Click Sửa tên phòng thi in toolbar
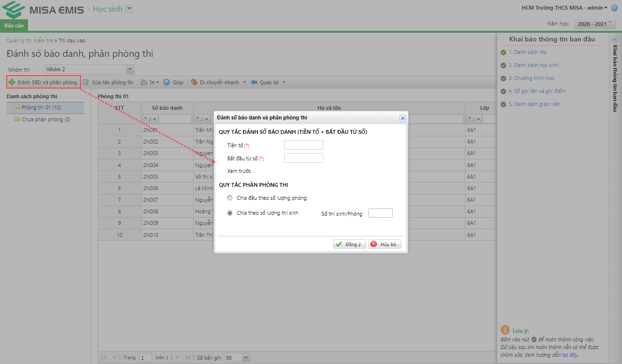 click(x=108, y=82)
